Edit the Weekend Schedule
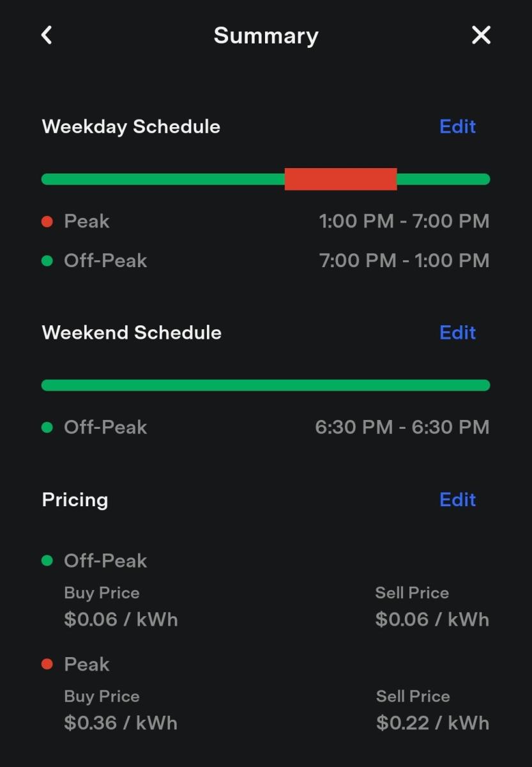The height and width of the screenshot is (767, 532). click(457, 332)
